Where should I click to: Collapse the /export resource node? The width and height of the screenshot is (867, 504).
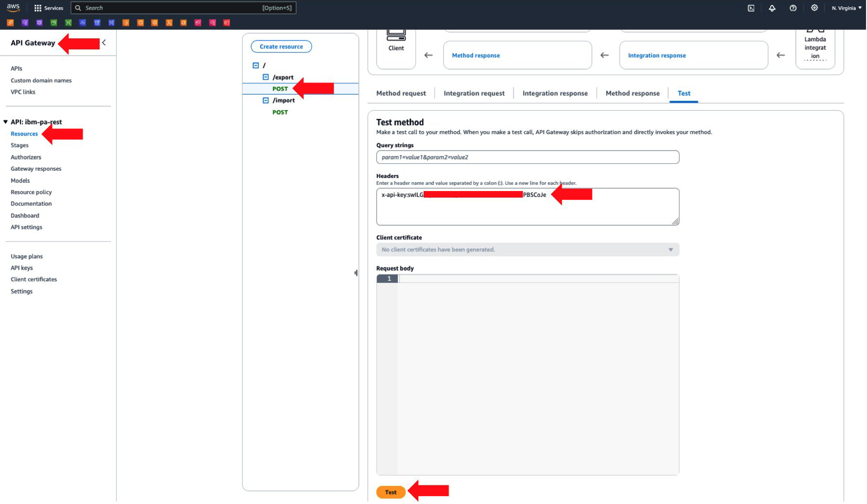[266, 77]
